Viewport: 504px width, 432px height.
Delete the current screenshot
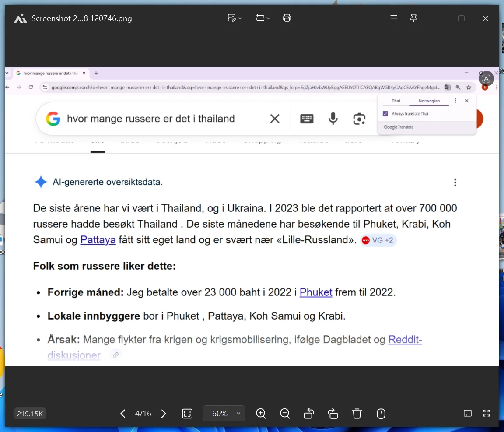click(x=357, y=413)
